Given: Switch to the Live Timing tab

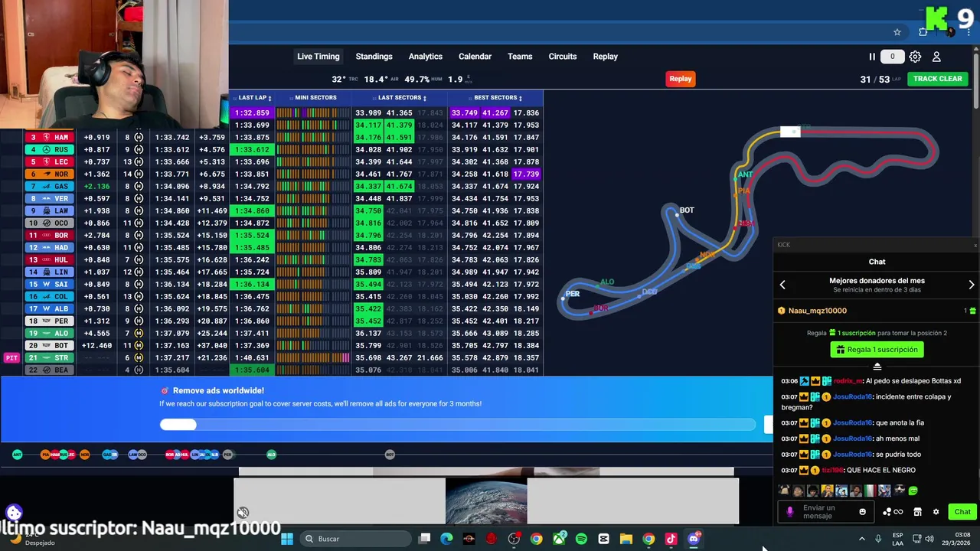Looking at the screenshot, I should tap(318, 57).
